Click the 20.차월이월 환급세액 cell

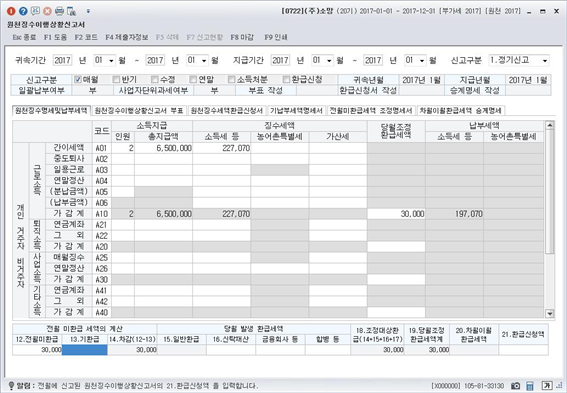tap(474, 350)
